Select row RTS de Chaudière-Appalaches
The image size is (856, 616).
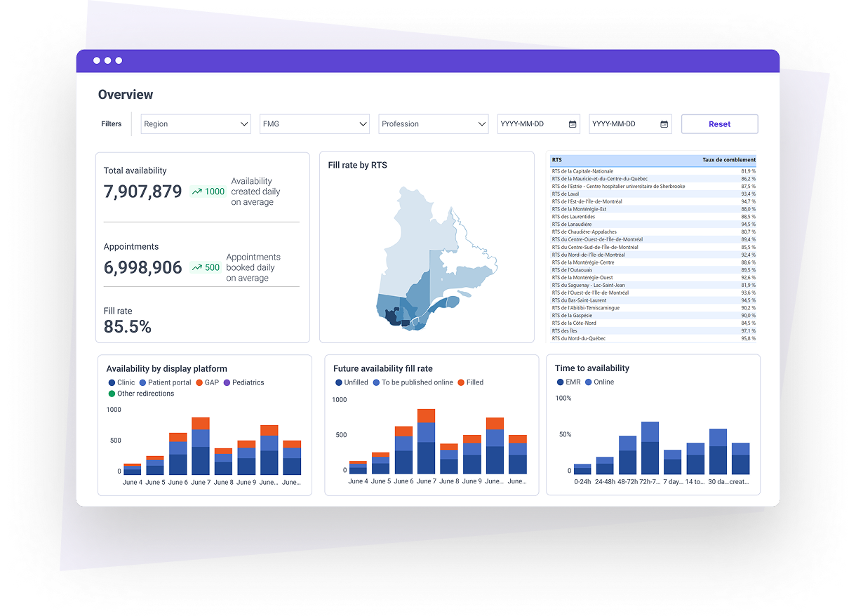coord(653,232)
